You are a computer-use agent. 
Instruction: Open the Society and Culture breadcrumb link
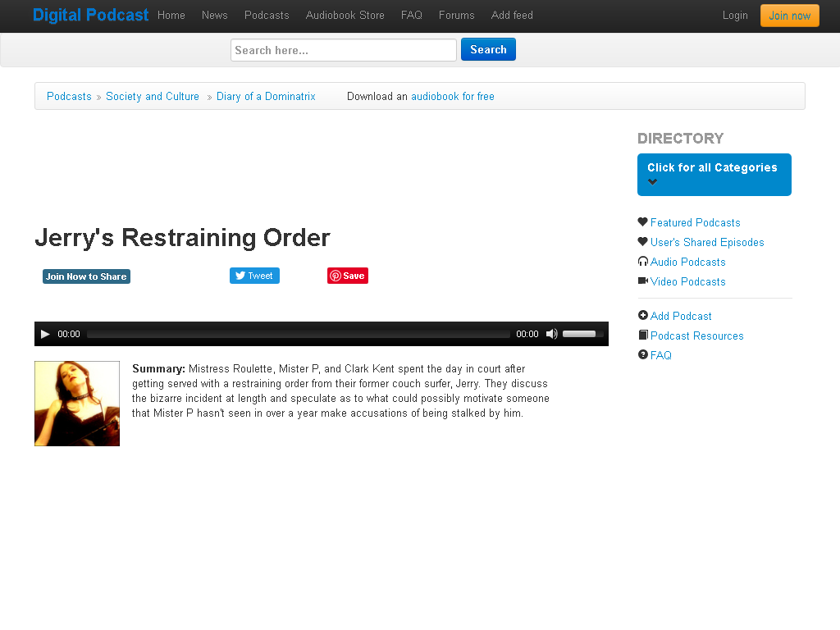[152, 97]
